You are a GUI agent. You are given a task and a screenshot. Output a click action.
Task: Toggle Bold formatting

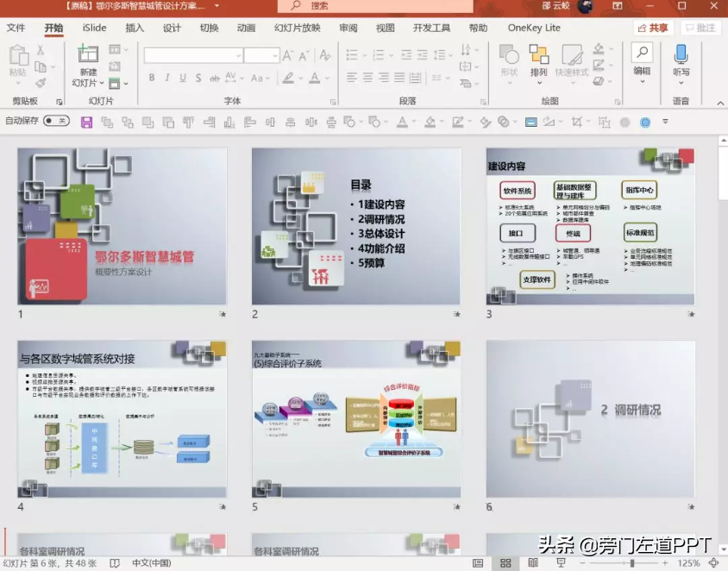point(152,78)
